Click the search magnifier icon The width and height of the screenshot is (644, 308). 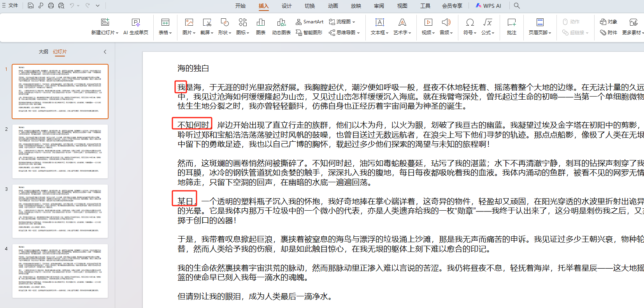(517, 5)
